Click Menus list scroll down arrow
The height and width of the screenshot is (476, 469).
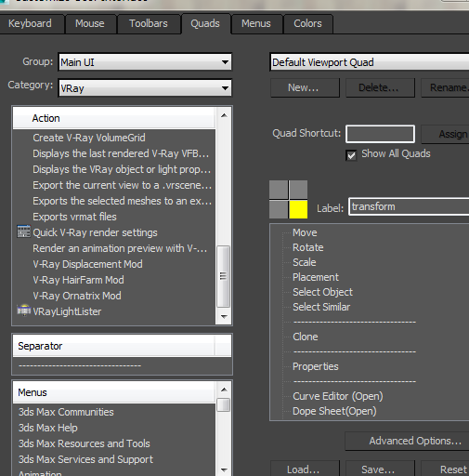[224, 470]
